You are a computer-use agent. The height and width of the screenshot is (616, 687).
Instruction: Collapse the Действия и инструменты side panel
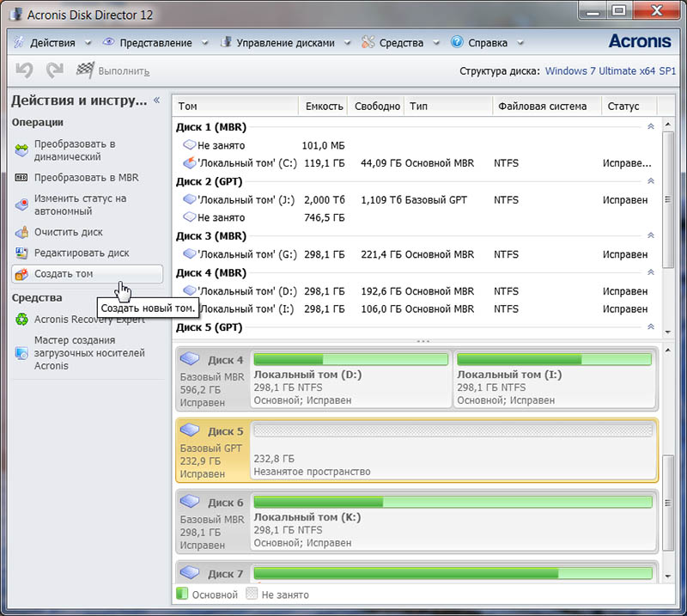pos(157,100)
